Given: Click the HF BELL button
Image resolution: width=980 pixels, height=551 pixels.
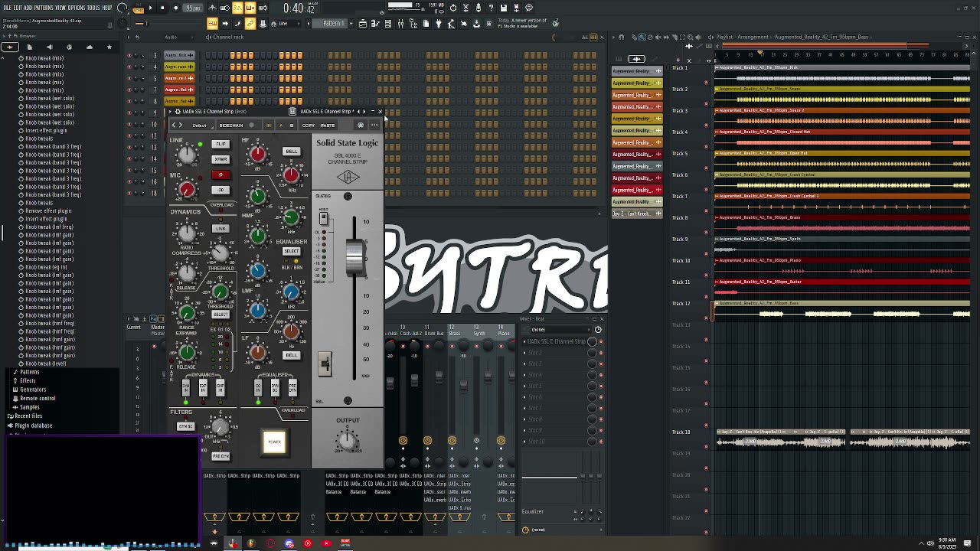Looking at the screenshot, I should (x=291, y=152).
